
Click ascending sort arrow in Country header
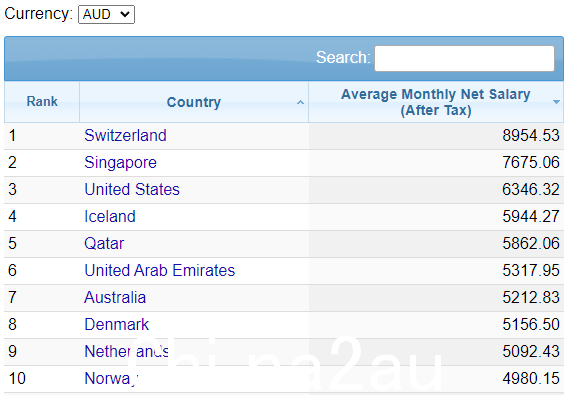click(x=300, y=102)
